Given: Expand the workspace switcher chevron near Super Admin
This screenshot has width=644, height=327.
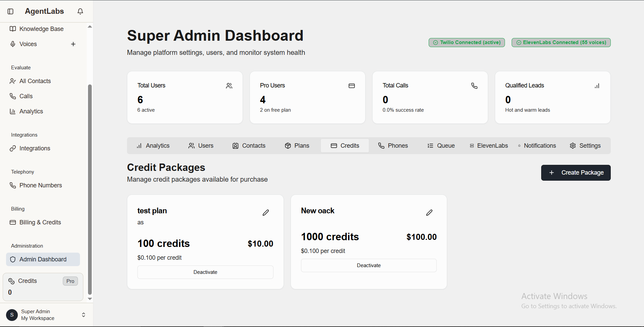Looking at the screenshot, I should (x=83, y=315).
